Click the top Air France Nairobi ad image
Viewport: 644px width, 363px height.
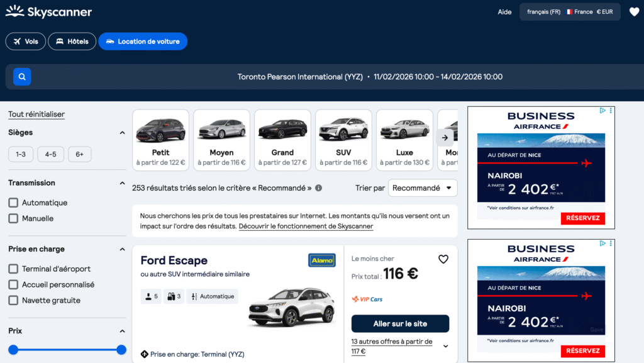click(x=541, y=168)
